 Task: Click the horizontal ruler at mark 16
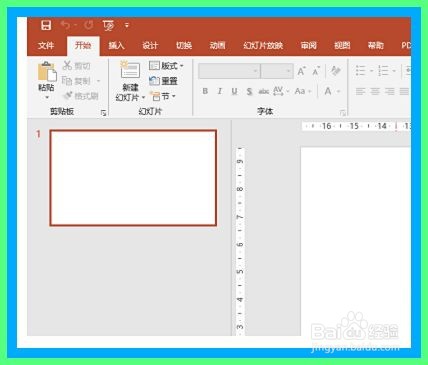[x=326, y=126]
